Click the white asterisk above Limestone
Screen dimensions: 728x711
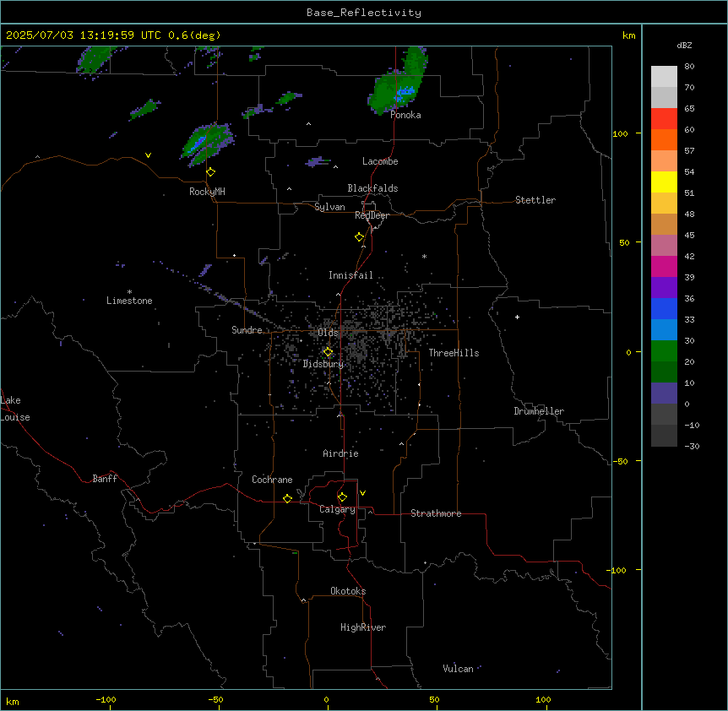coord(129,292)
